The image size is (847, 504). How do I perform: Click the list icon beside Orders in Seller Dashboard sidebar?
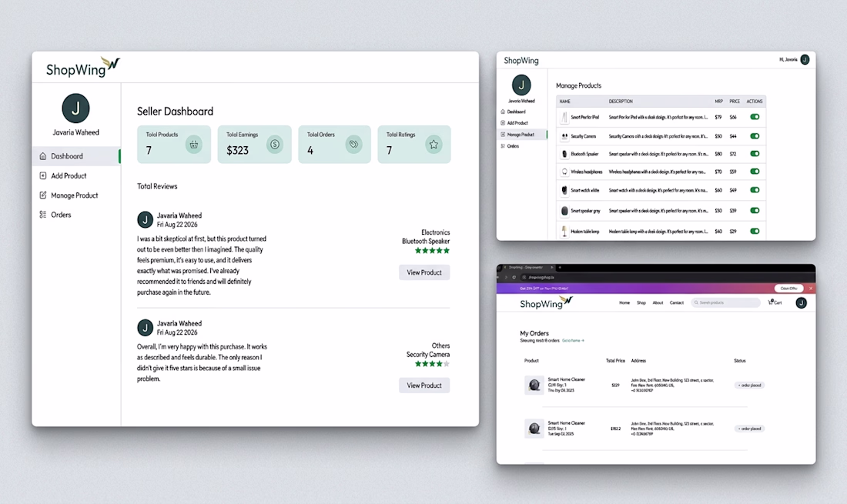click(42, 214)
